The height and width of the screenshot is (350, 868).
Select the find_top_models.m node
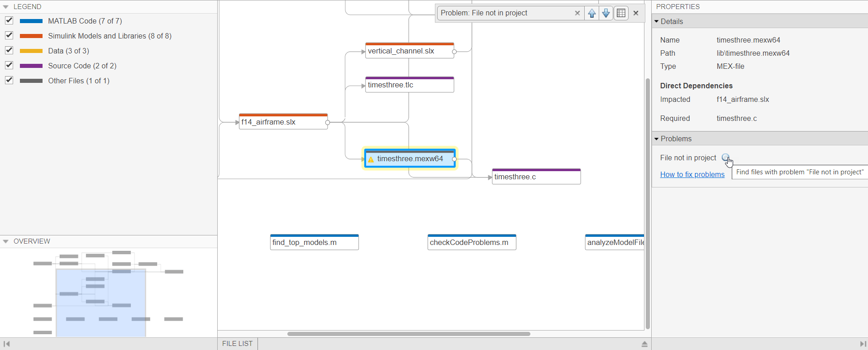pyautogui.click(x=315, y=242)
